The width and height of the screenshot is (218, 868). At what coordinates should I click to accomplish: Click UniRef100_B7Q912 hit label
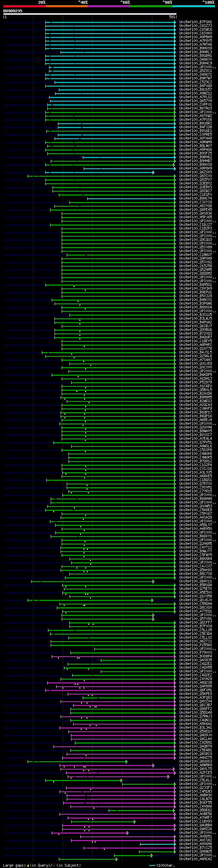(196, 461)
